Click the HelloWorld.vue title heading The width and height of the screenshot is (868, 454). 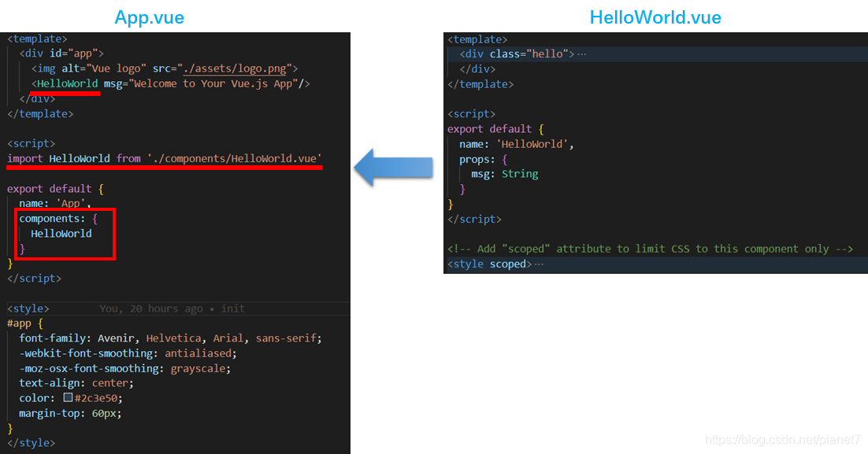[655, 17]
